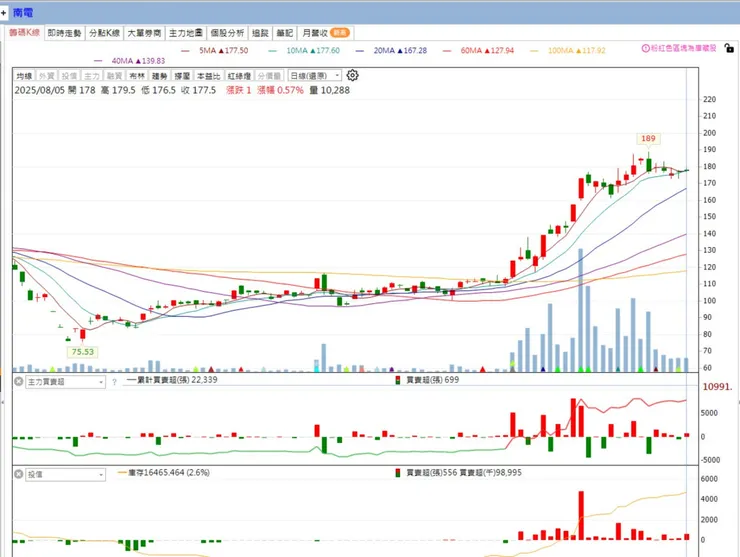Toggle the 本益比 button
The image size is (740, 557).
208,76
